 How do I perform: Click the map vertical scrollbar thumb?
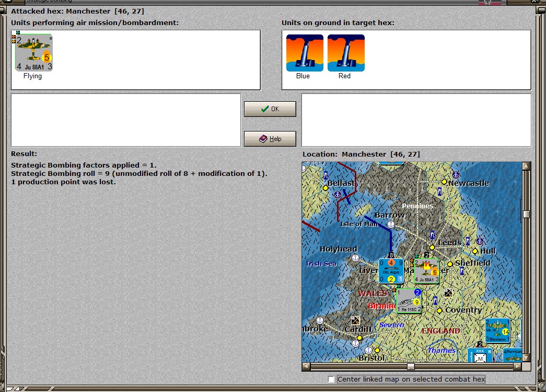tap(526, 214)
